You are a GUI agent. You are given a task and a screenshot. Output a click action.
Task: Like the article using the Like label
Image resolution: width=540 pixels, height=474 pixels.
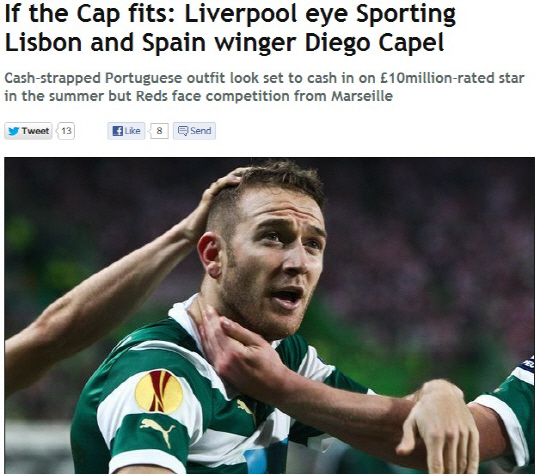[x=133, y=131]
